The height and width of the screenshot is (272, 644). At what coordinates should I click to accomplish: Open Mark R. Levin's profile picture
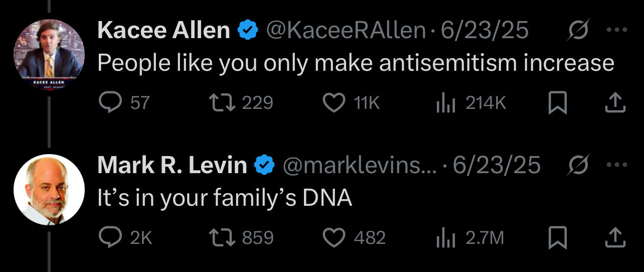click(49, 190)
